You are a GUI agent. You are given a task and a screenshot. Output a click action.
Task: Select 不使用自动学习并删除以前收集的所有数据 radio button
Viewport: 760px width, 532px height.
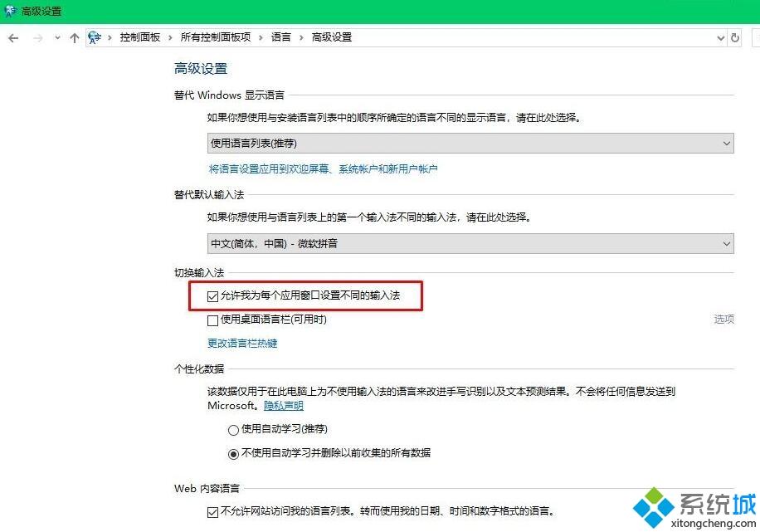pyautogui.click(x=233, y=454)
